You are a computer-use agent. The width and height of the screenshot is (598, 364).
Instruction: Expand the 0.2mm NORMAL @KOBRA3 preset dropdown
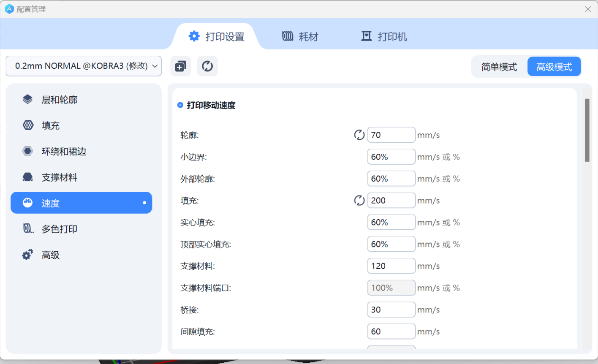coord(84,66)
